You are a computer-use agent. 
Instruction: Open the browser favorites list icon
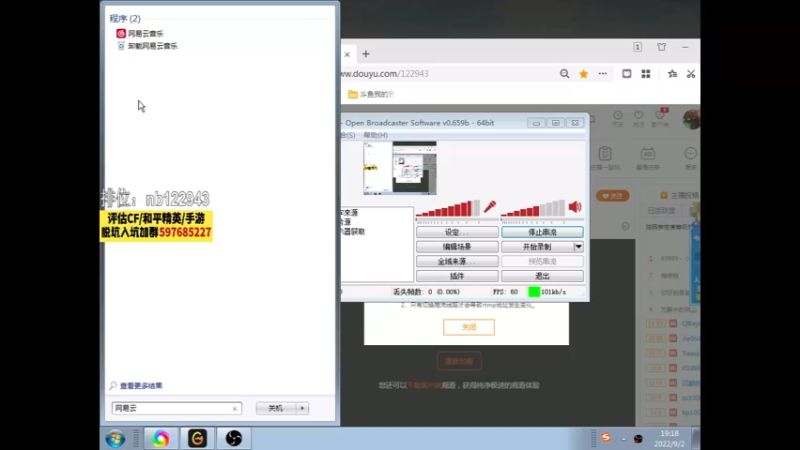672,74
